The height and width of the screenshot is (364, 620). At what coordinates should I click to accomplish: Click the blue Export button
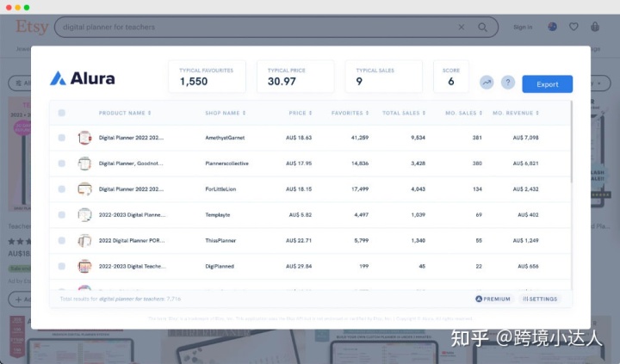[x=547, y=83]
